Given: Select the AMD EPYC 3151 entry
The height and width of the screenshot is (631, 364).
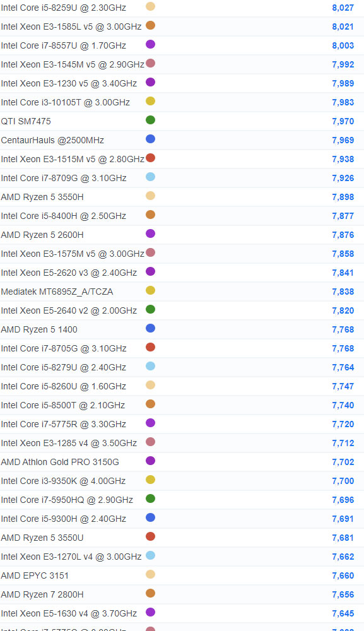Looking at the screenshot, I should [x=35, y=575].
